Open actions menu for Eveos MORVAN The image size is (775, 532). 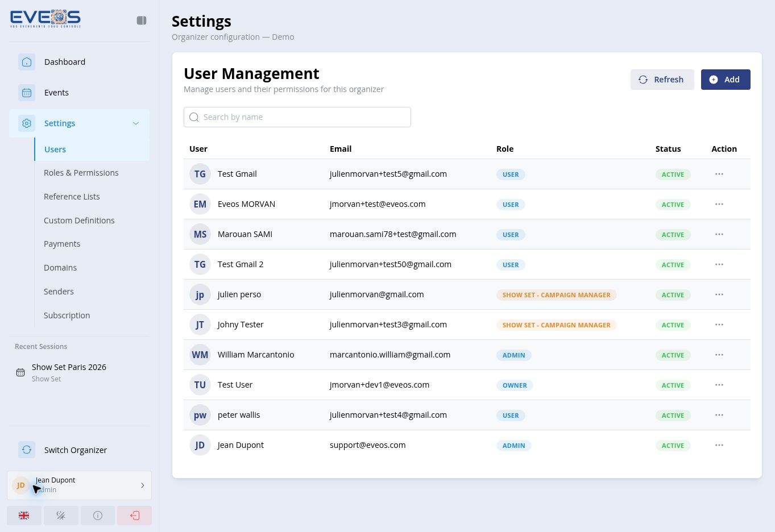tap(719, 204)
